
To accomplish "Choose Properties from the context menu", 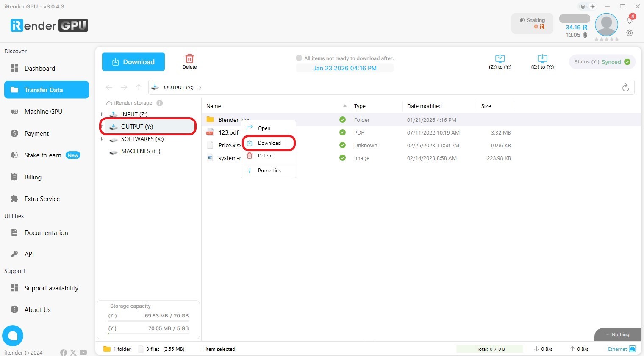I will [x=268, y=171].
